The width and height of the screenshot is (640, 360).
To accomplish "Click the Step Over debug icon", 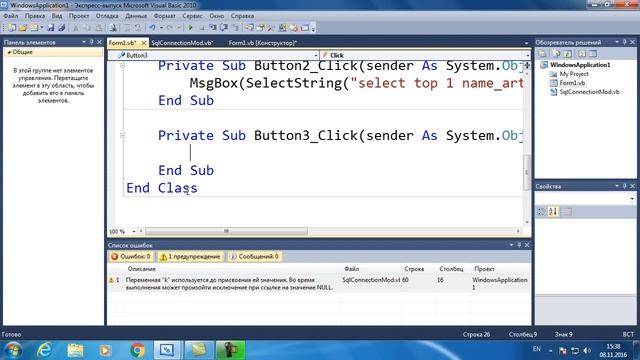I will [x=224, y=28].
